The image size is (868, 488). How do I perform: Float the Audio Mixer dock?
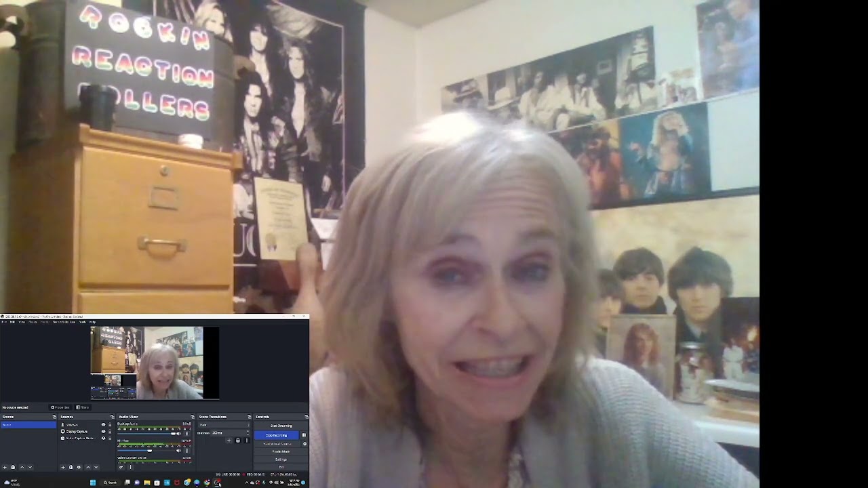(193, 417)
